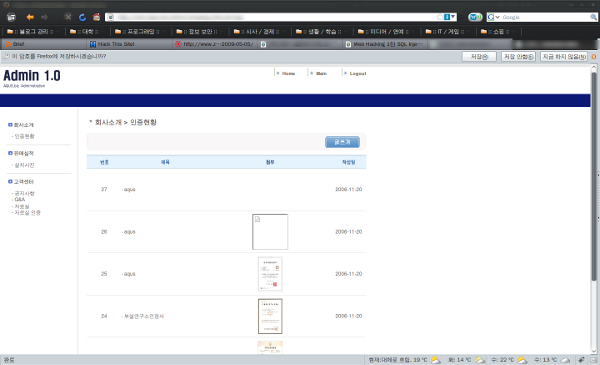Open post 25 titled aqua

(x=129, y=274)
